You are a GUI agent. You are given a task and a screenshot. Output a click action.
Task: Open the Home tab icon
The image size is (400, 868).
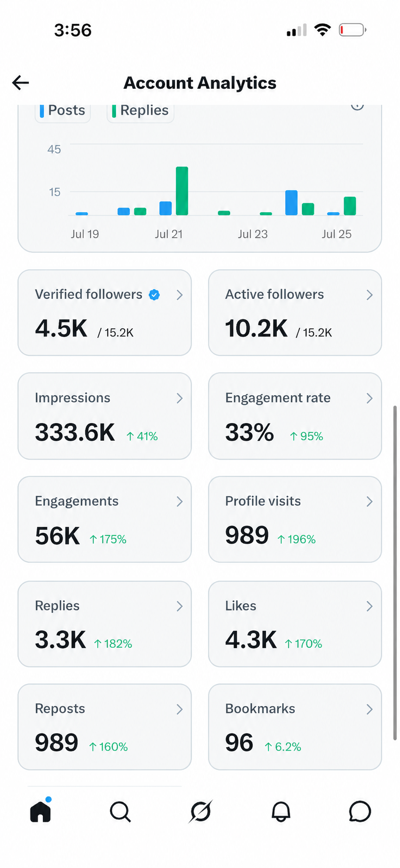[40, 811]
